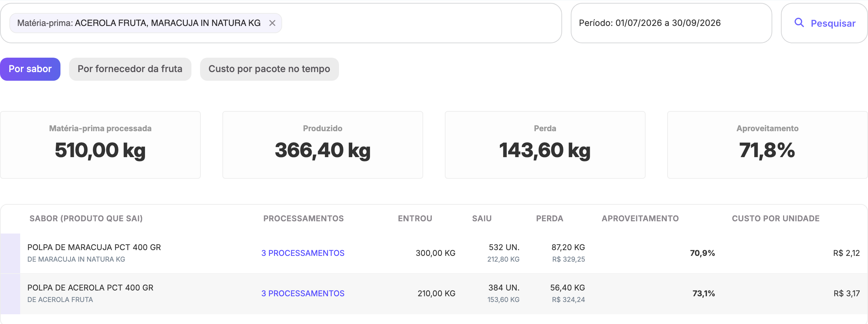Click the 70,9% aproveitamento value
Viewport: 868px width, 324px height.
[702, 253]
